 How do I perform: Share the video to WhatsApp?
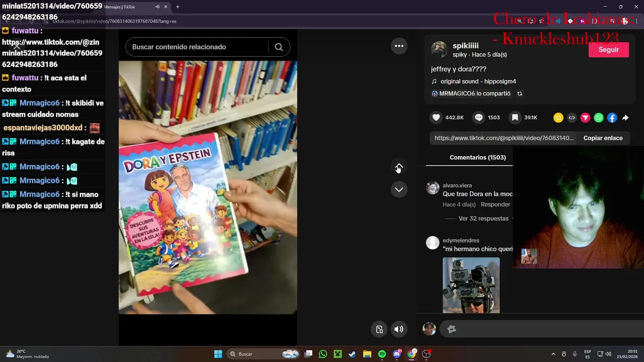[x=599, y=118]
